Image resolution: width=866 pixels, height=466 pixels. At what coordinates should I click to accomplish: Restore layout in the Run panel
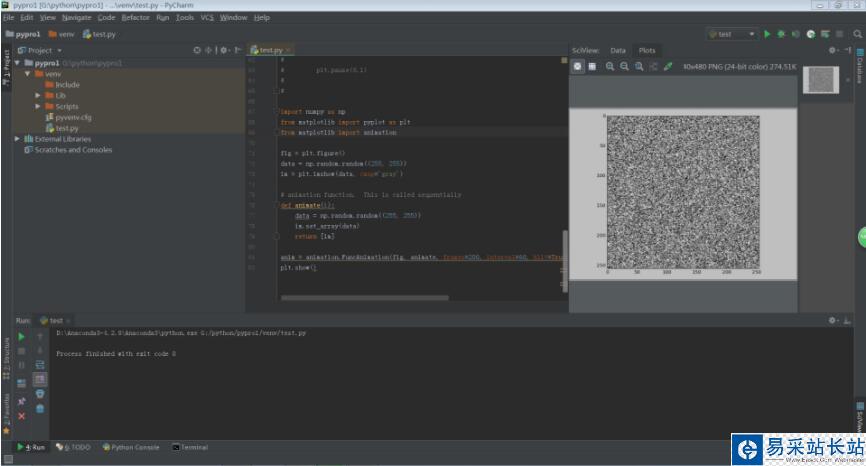click(x=21, y=383)
